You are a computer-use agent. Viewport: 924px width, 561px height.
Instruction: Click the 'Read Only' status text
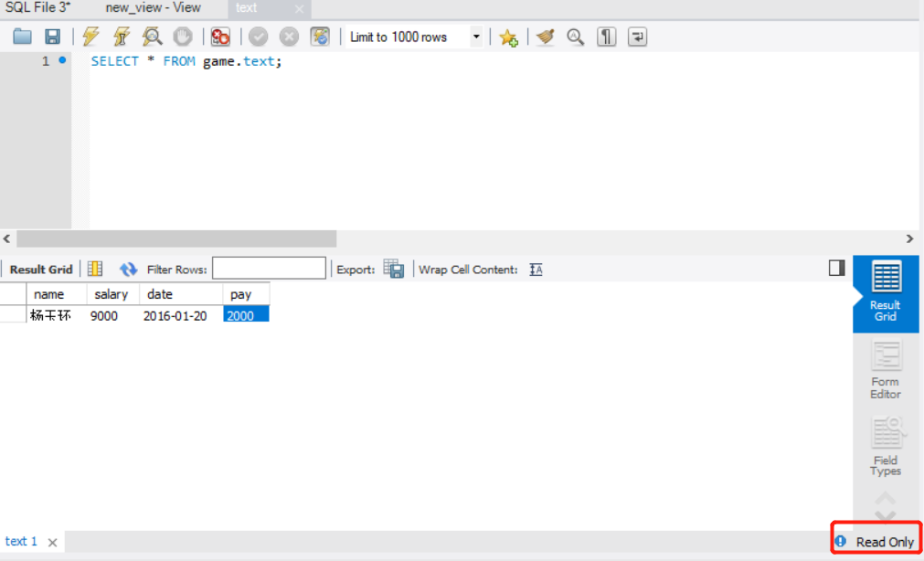[x=885, y=542]
